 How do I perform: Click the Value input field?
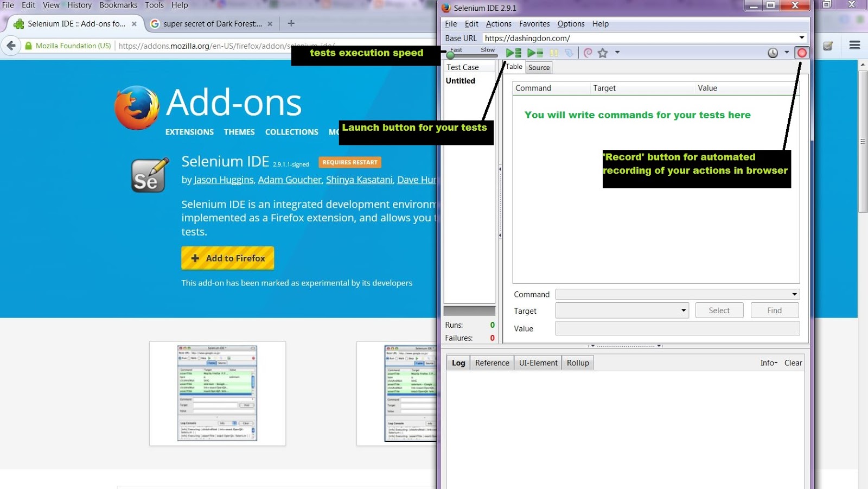click(x=678, y=328)
